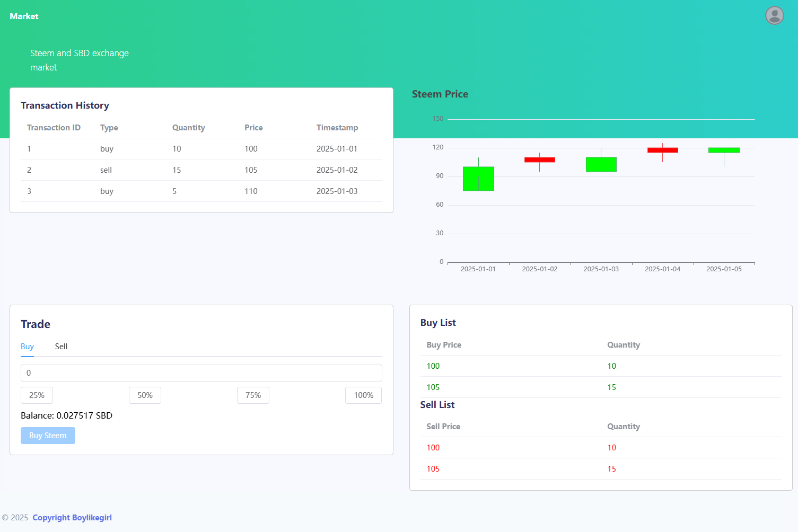Viewport: 798px width, 532px height.
Task: Click the buy type cell in transaction 1
Action: point(107,149)
